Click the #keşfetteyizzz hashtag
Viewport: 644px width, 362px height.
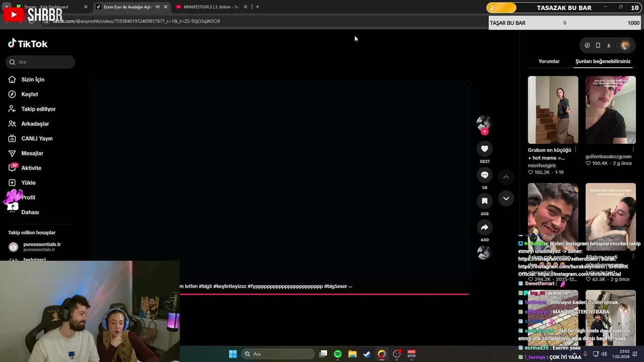coord(230,286)
